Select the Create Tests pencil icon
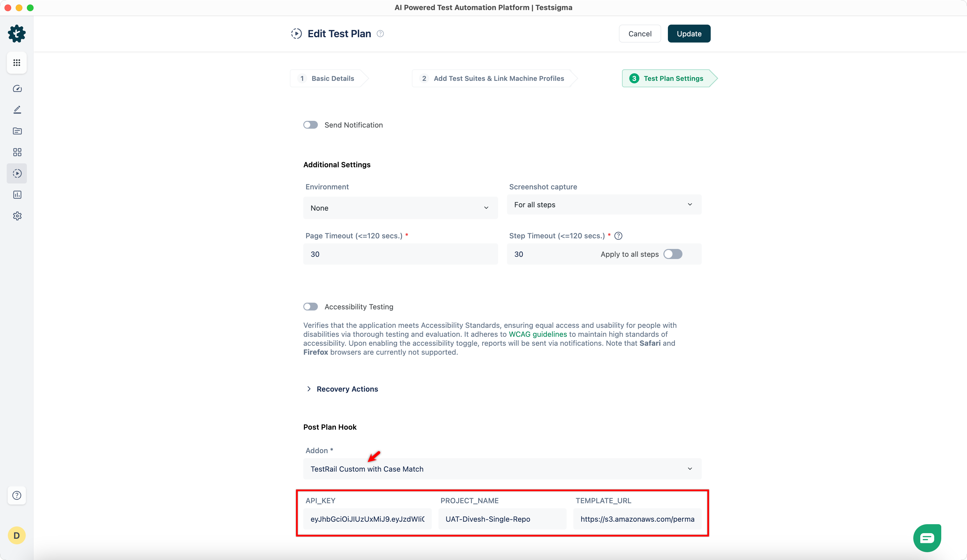Viewport: 967px width, 560px height. point(17,110)
